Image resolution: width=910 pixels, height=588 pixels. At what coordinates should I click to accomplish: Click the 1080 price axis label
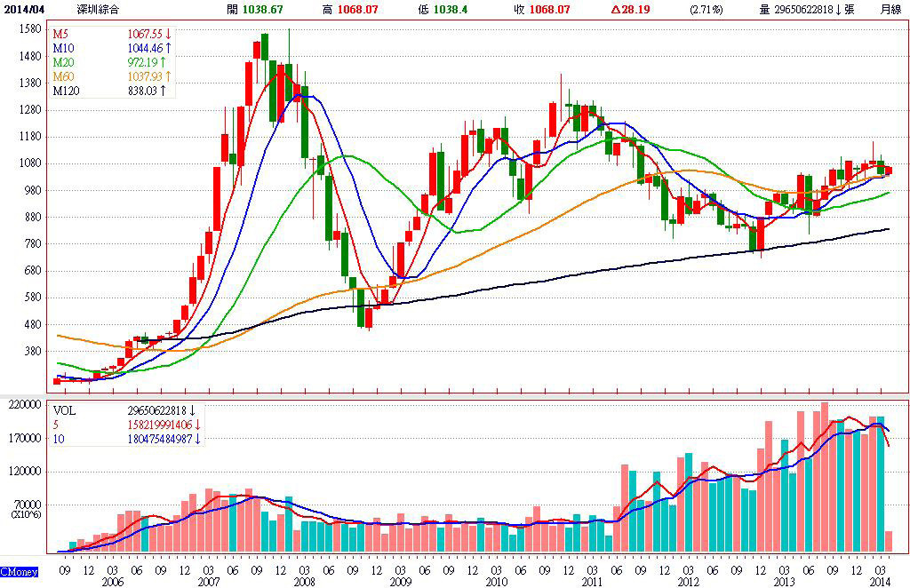(29, 163)
